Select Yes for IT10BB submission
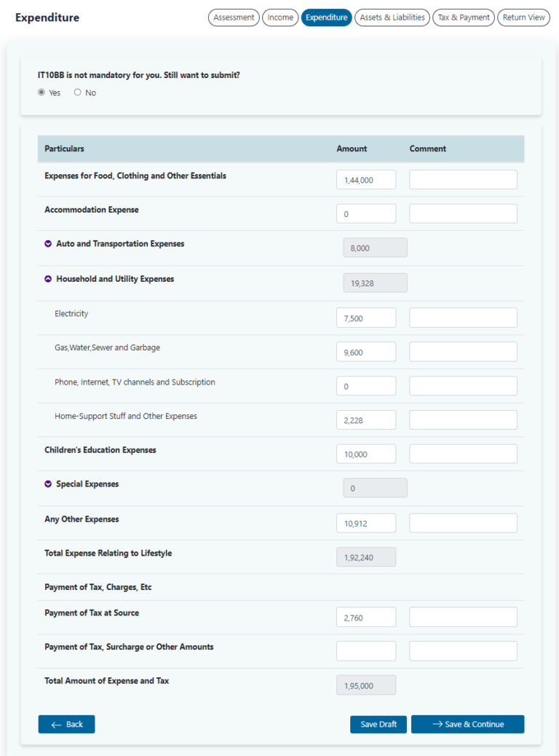This screenshot has width=559, height=756. 41,92
